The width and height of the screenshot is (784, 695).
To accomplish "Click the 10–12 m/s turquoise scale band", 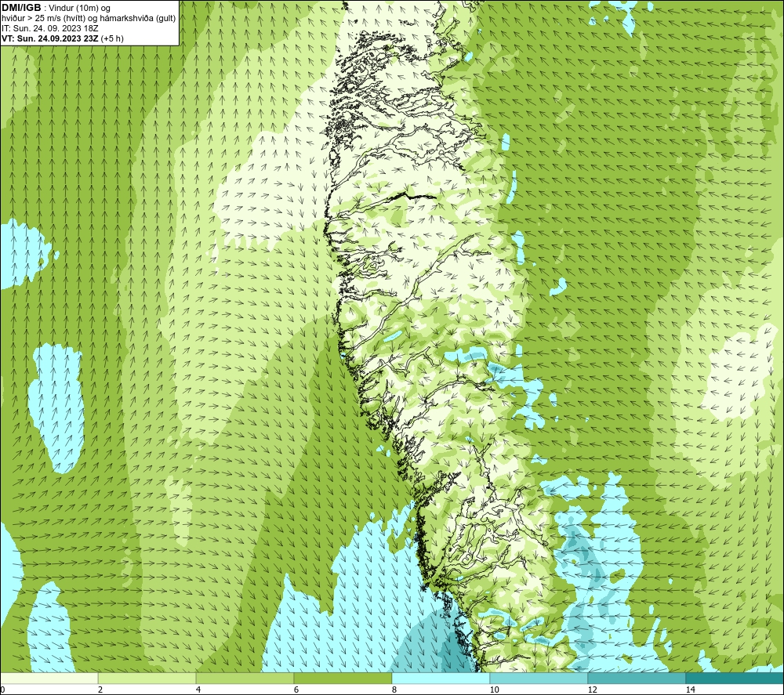I will 539,679.
